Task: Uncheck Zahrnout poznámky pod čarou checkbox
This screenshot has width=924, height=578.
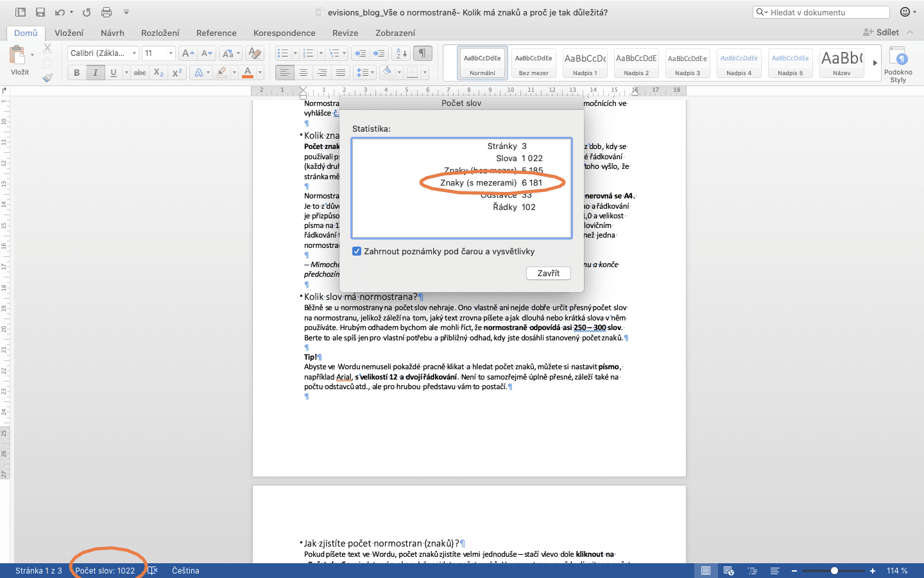Action: pyautogui.click(x=357, y=251)
